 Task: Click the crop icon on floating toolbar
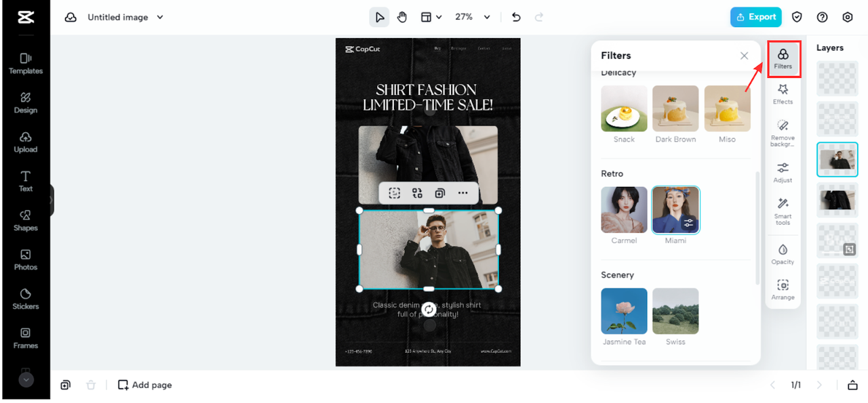point(395,193)
